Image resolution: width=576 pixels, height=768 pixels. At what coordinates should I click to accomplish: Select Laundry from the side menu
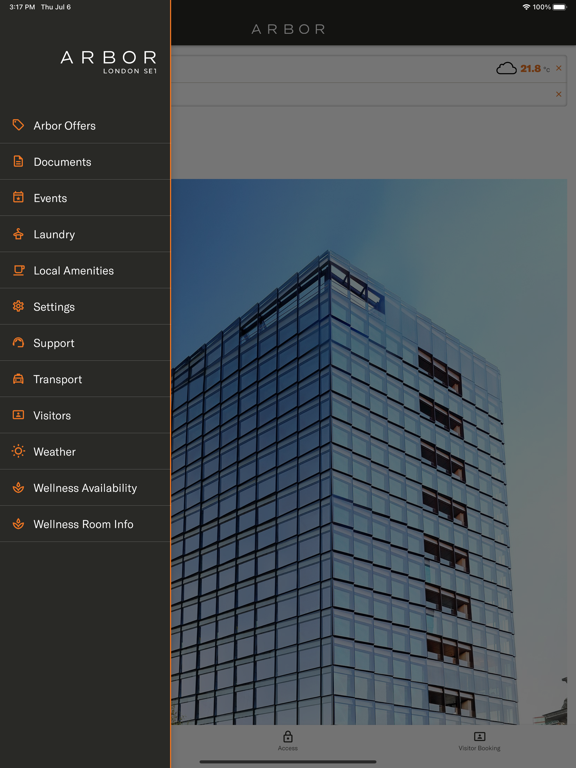tap(85, 234)
